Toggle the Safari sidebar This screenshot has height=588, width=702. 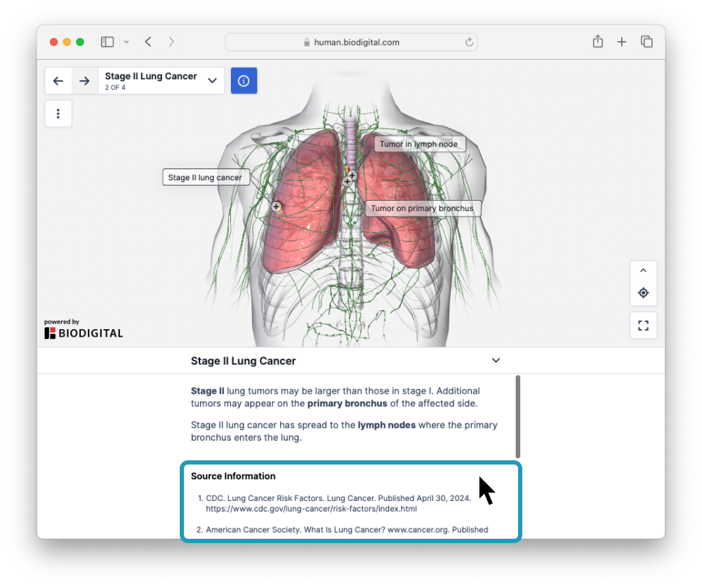(x=107, y=42)
